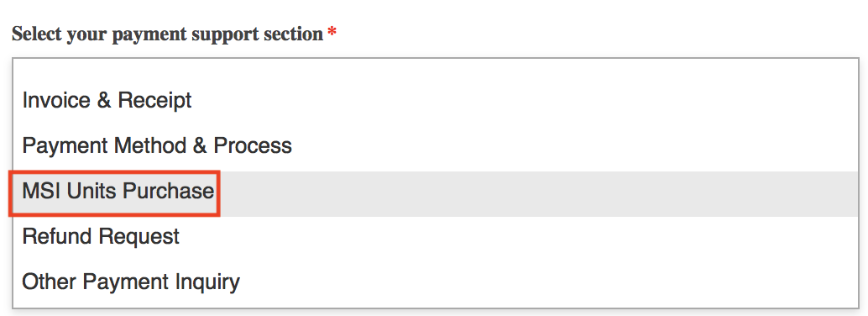Viewport: 868px width, 316px height.
Task: Click the ampersand in Invoice & Receipt
Action: tap(103, 100)
